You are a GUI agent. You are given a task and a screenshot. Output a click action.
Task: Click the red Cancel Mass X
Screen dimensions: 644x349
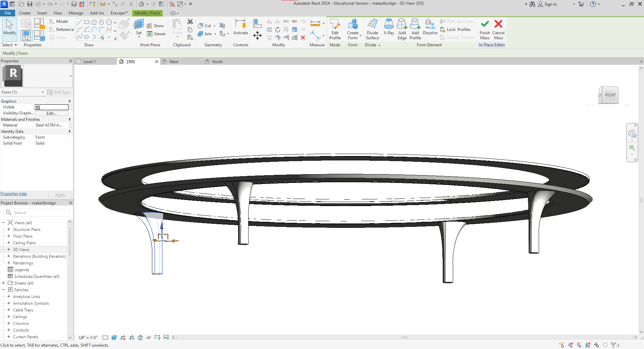click(498, 30)
